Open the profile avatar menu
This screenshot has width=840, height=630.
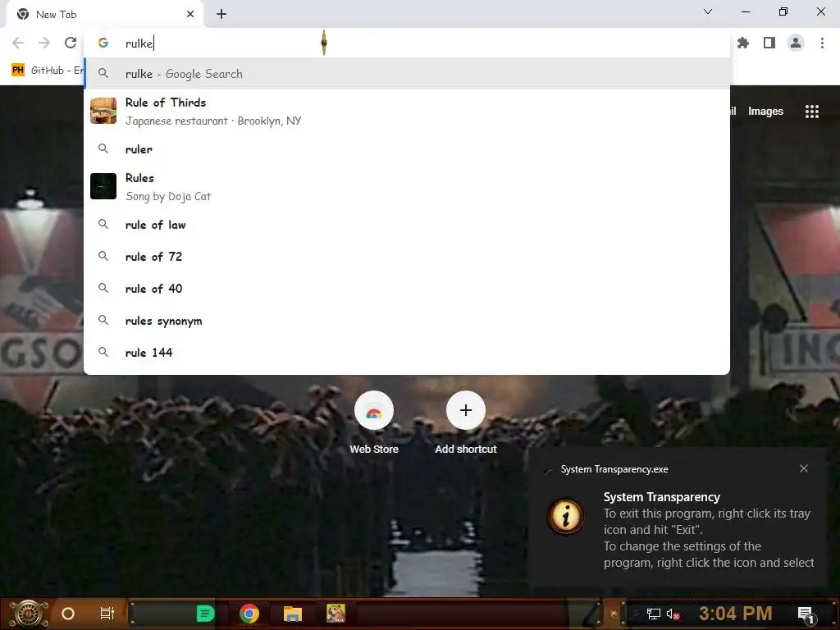click(796, 43)
